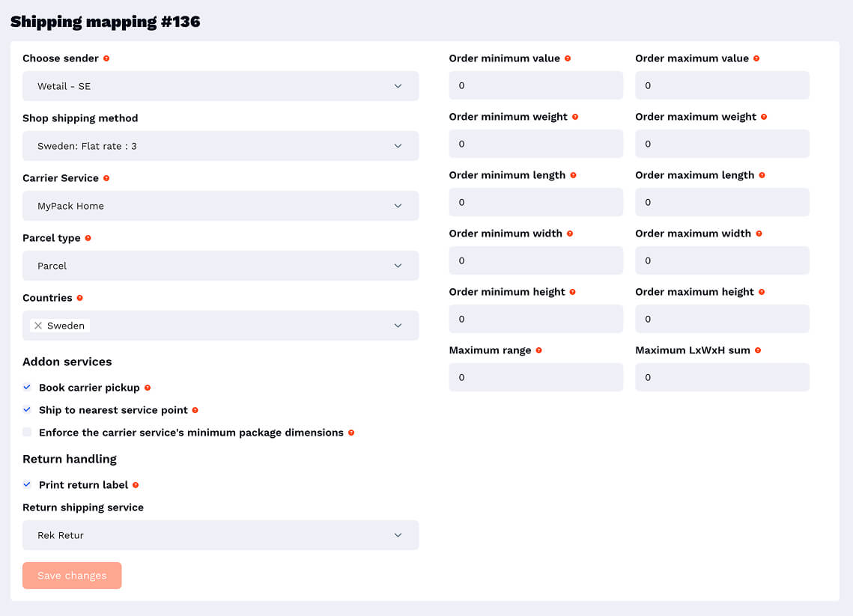Click the Order maximum weight field

[722, 144]
